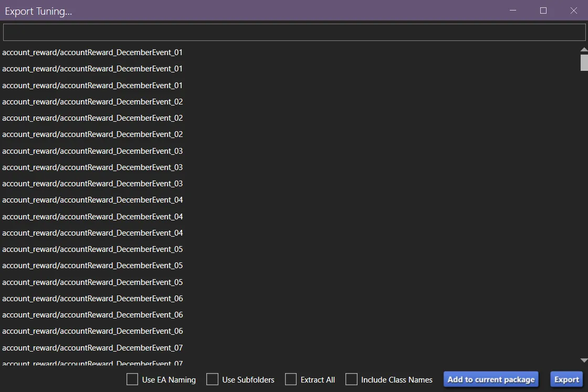Select an accountReward_DecemberEvent_02 tuning entry
Screen dimensions: 588x392
coord(92,101)
